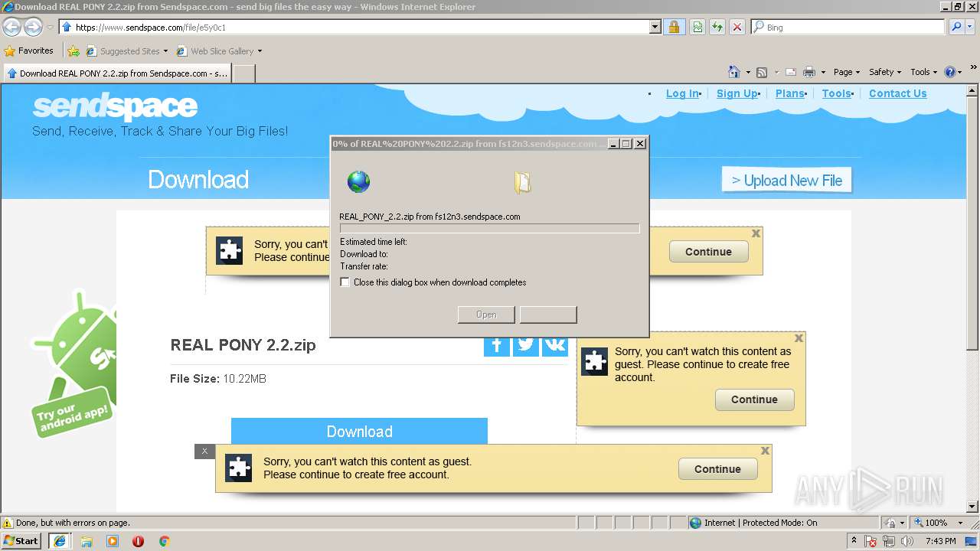Screen dimensions: 980x551
Task: Start Bing search with magnifier button
Action: tap(956, 27)
